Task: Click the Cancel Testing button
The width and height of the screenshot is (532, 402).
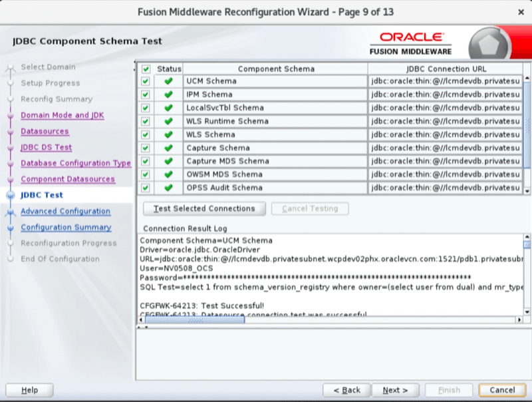Action: [310, 208]
